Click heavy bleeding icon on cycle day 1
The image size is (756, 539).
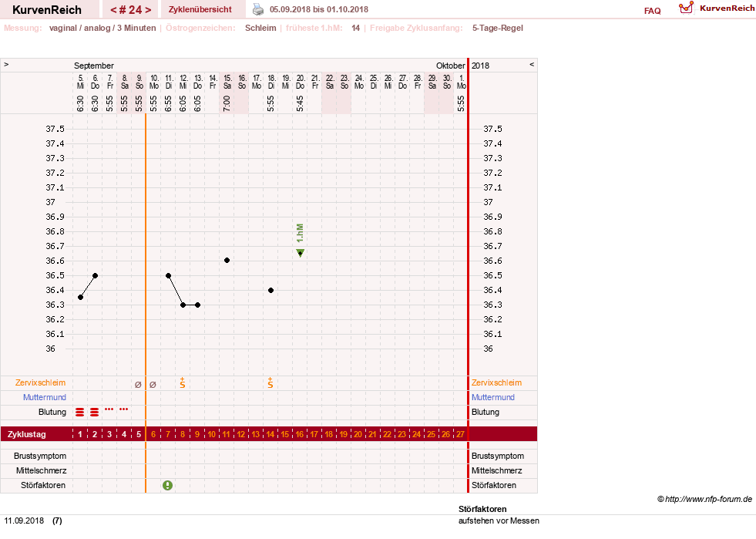pos(80,412)
